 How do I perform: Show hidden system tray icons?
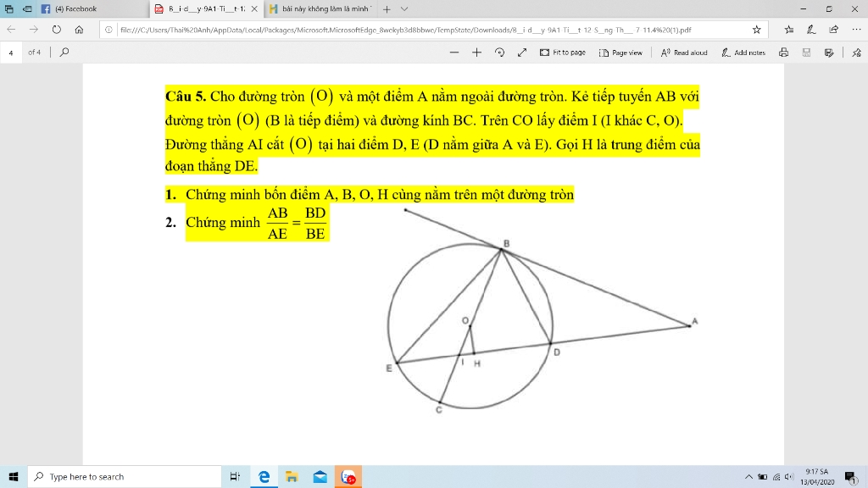point(748,476)
